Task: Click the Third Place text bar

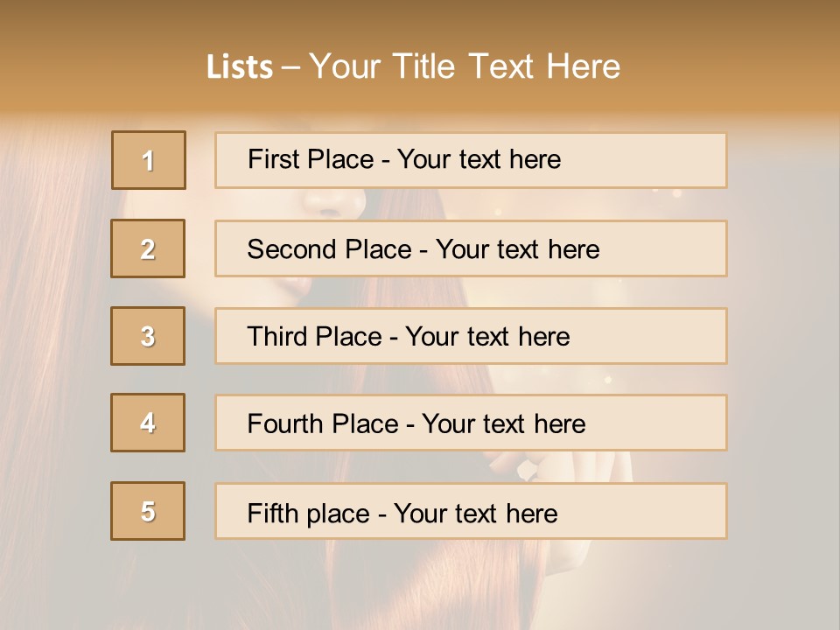Action: pos(471,336)
